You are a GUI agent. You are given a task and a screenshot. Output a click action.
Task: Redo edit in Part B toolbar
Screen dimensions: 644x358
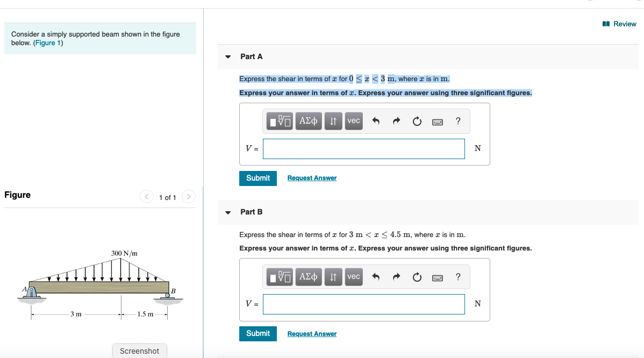tap(396, 277)
